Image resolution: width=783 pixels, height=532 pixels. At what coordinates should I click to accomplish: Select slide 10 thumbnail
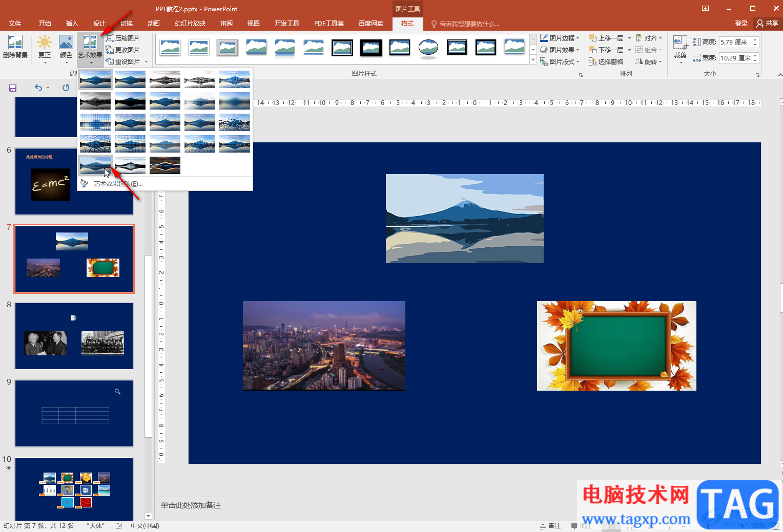coord(74,489)
